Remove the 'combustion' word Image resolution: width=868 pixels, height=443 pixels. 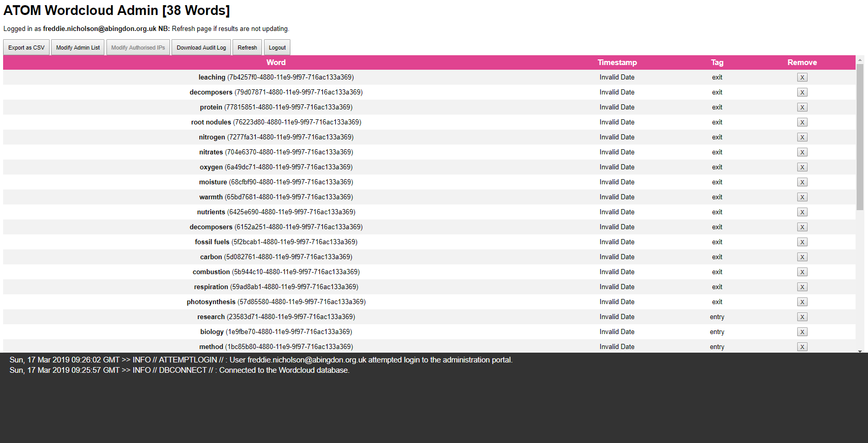click(x=802, y=272)
